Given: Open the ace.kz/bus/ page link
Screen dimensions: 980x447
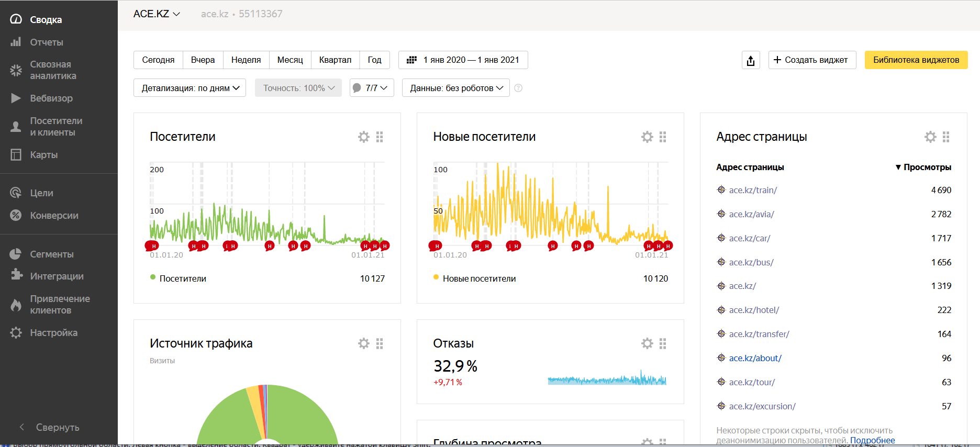Looking at the screenshot, I should tap(751, 262).
